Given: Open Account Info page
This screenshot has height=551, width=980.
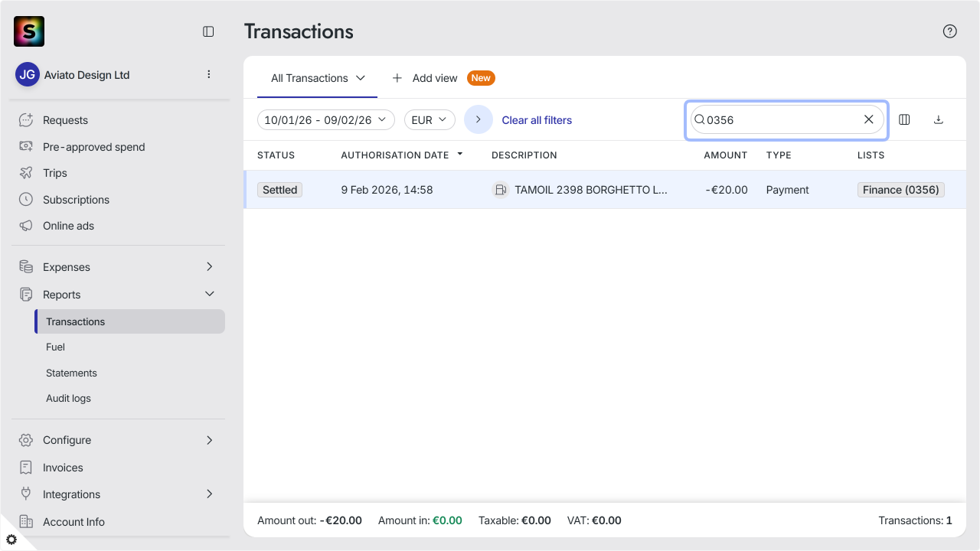Looking at the screenshot, I should [73, 522].
